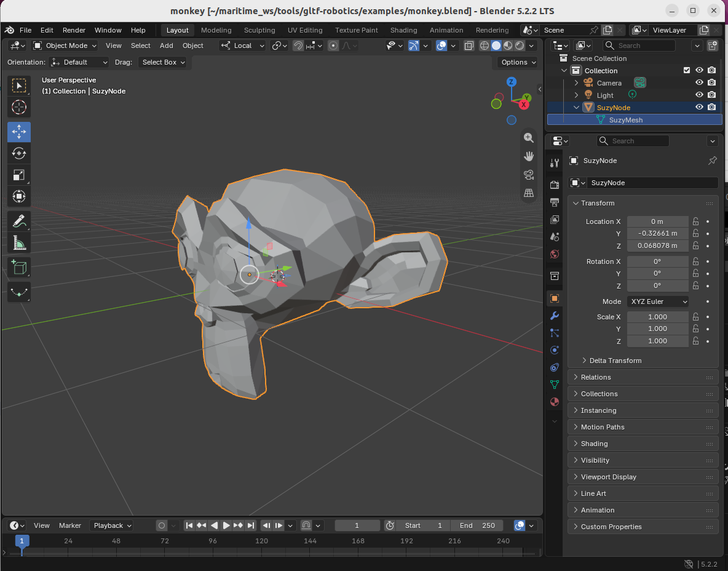The width and height of the screenshot is (728, 571).
Task: Open the Object Mode dropdown
Action: click(65, 46)
